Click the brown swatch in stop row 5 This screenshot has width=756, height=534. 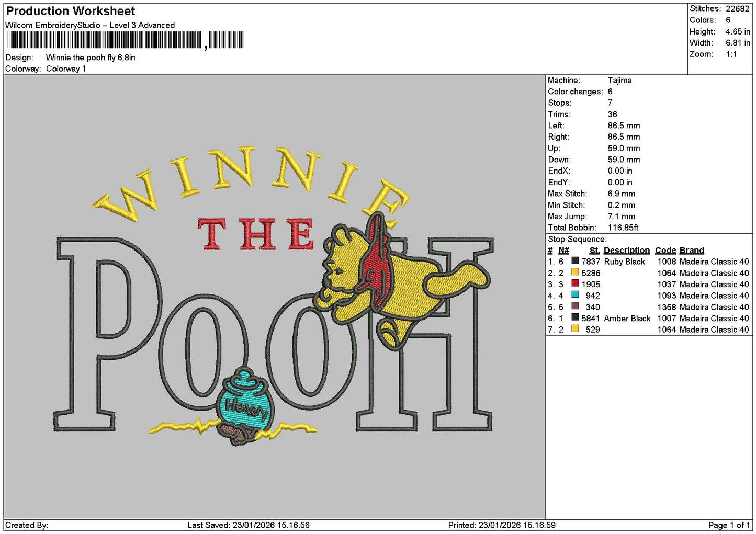pos(575,306)
